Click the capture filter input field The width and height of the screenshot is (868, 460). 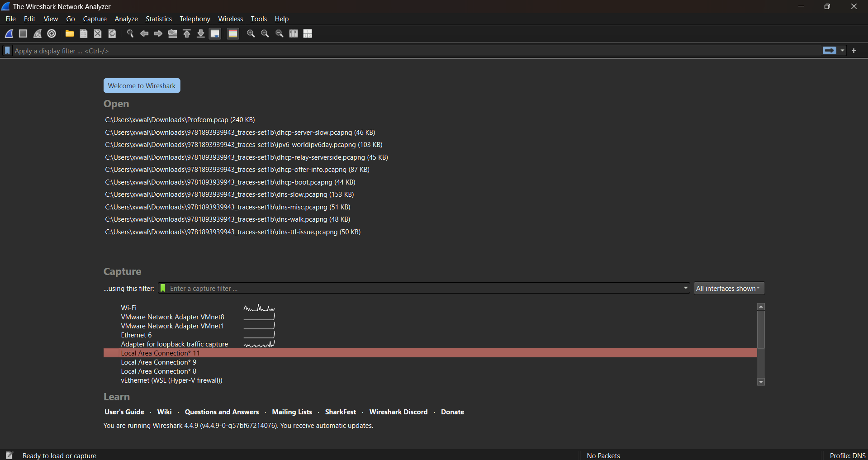click(x=424, y=288)
